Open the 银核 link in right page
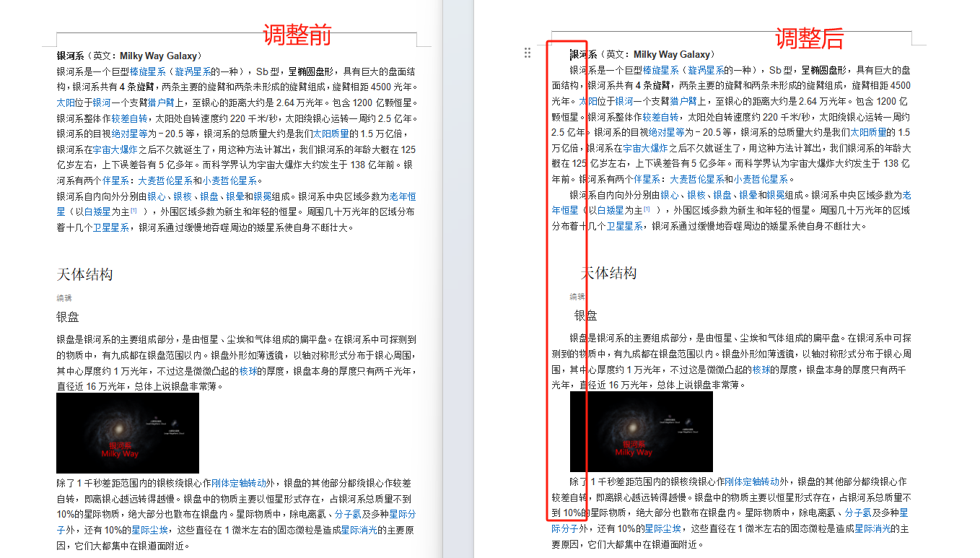Viewport: 980px width, 558px height. click(696, 195)
